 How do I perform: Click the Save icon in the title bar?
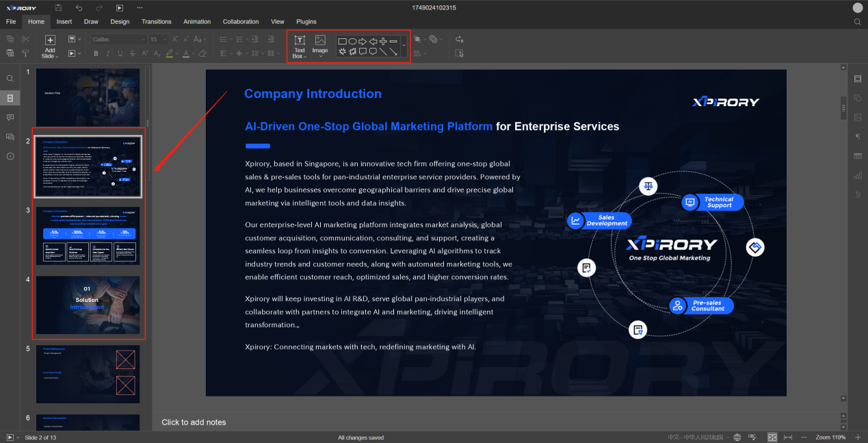click(x=59, y=8)
